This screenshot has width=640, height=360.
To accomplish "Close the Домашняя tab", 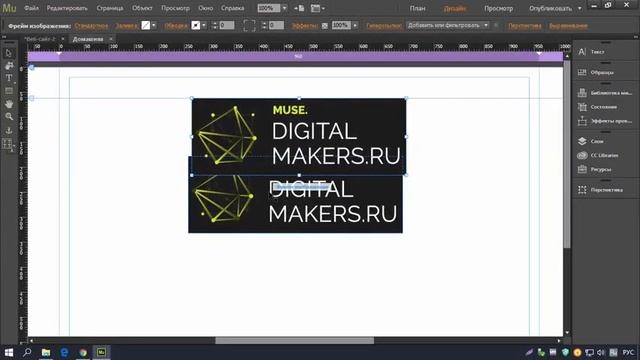I will pyautogui.click(x=111, y=39).
